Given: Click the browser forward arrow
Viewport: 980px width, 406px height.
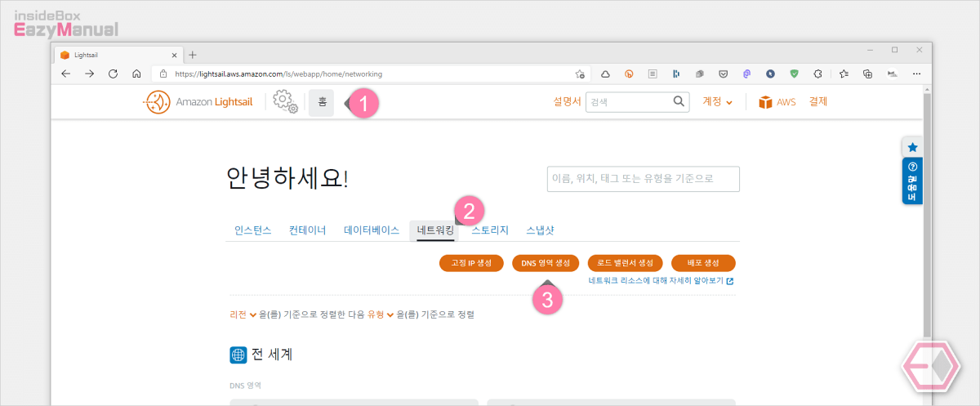Looking at the screenshot, I should (x=90, y=74).
